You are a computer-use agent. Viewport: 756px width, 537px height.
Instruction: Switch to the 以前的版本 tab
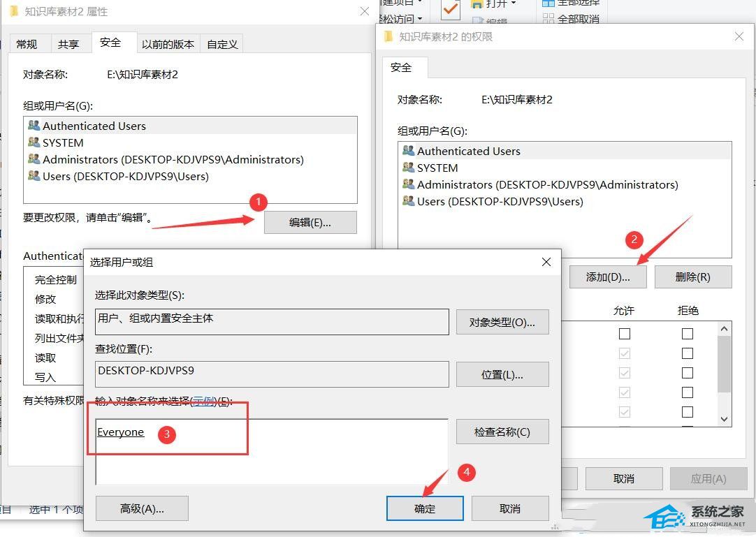[168, 43]
